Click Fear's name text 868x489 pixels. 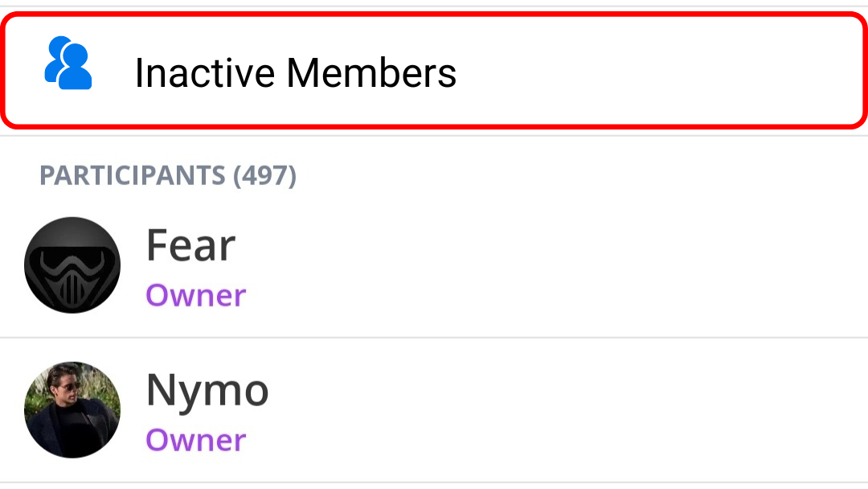(x=191, y=244)
